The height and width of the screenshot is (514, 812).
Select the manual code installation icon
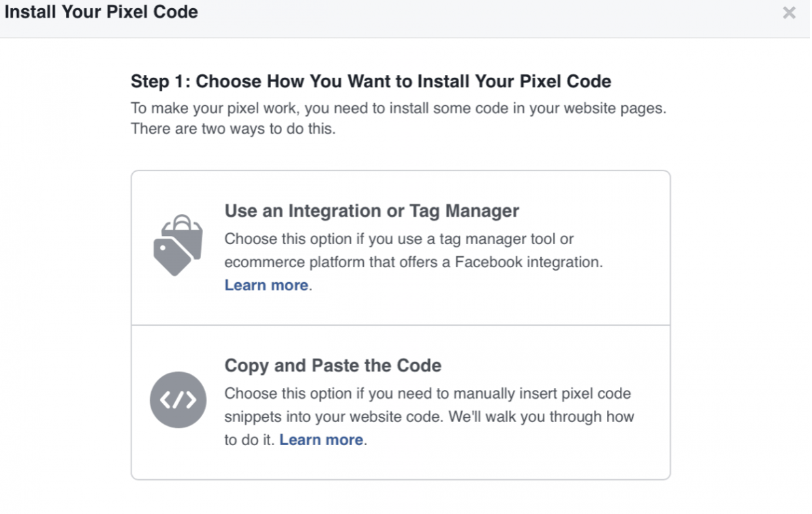coord(178,401)
